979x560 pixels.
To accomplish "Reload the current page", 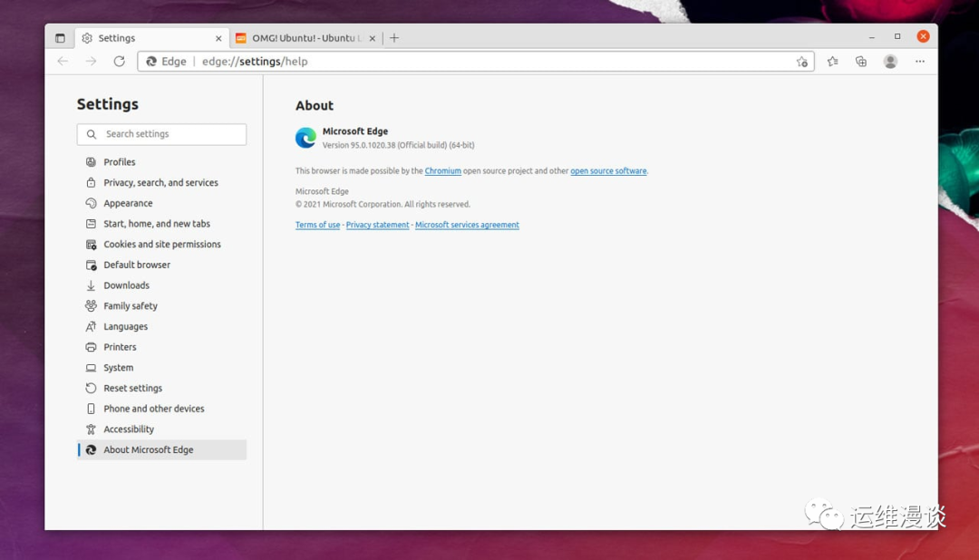I will [x=120, y=62].
